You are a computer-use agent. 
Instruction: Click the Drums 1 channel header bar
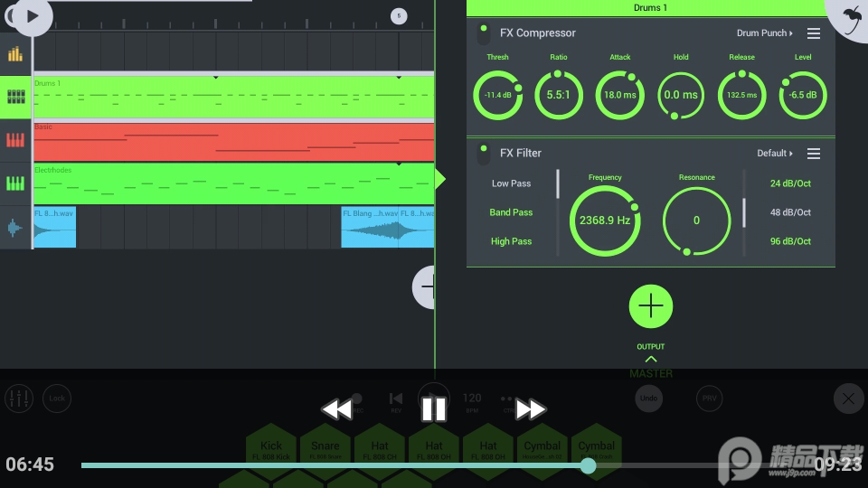pyautogui.click(x=650, y=8)
